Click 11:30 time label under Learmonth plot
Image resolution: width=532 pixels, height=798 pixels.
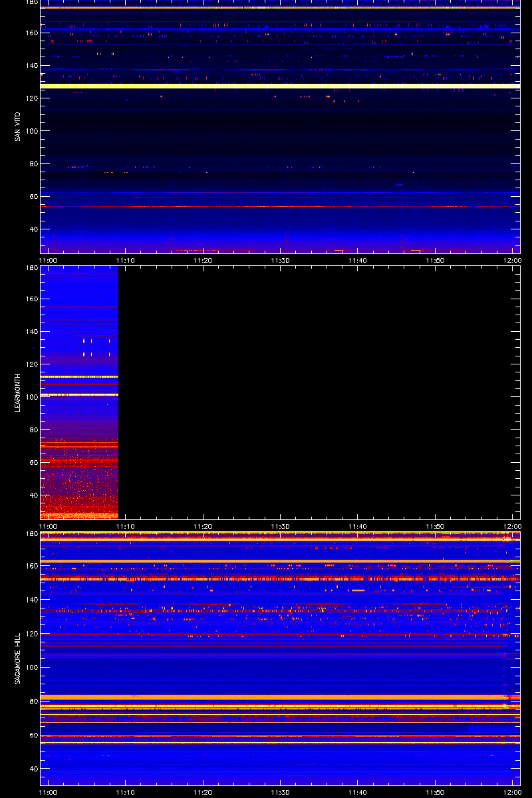pos(281,526)
